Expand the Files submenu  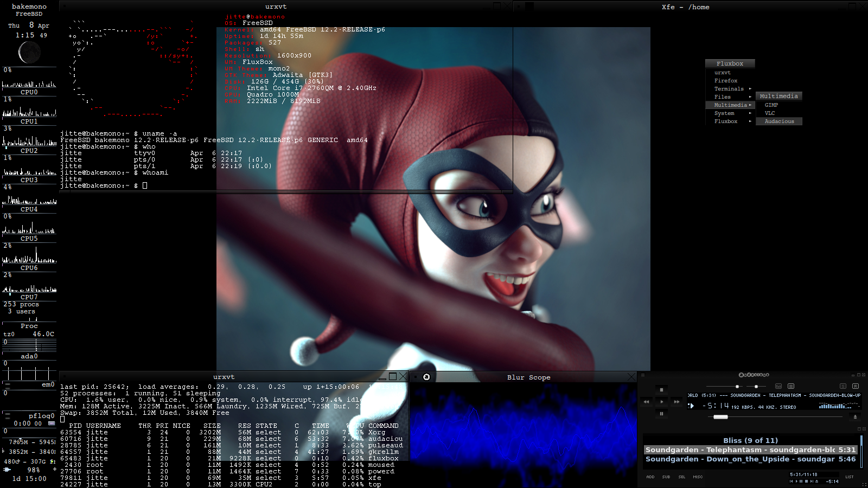tap(730, 97)
